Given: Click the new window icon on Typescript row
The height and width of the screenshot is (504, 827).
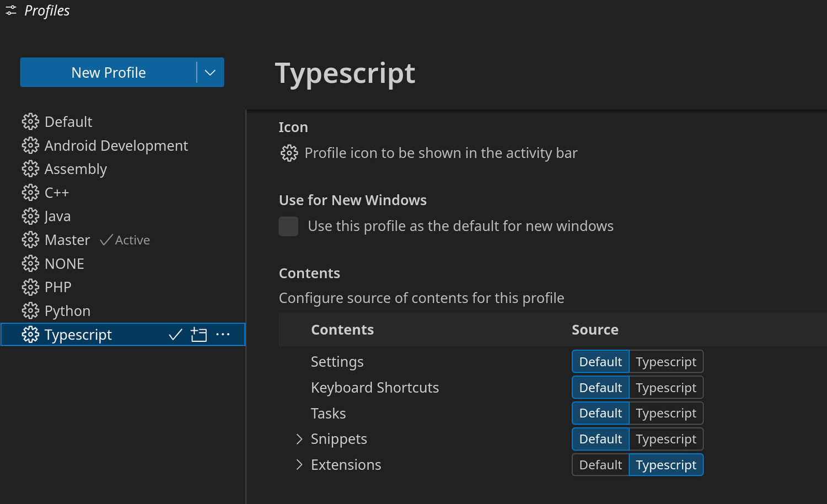Looking at the screenshot, I should (198, 335).
